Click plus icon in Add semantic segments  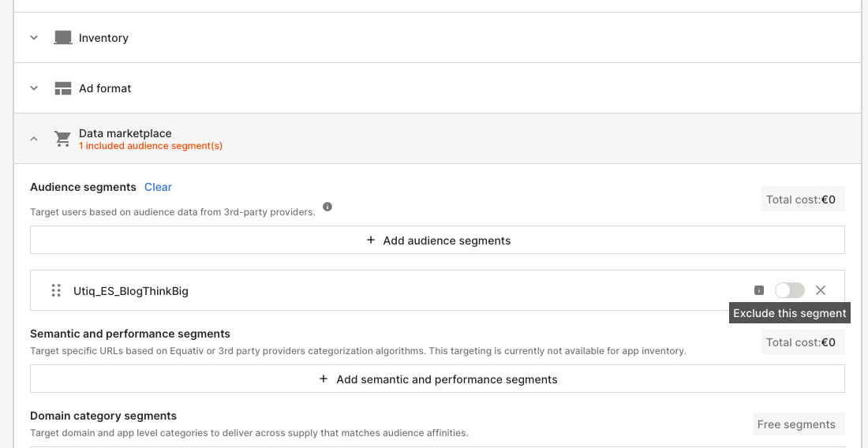[x=324, y=379]
